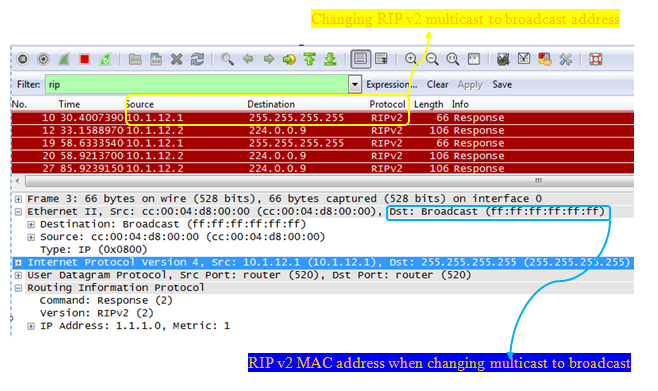Go forward in packet history
Screen dimensions: 658x391
tap(269, 59)
